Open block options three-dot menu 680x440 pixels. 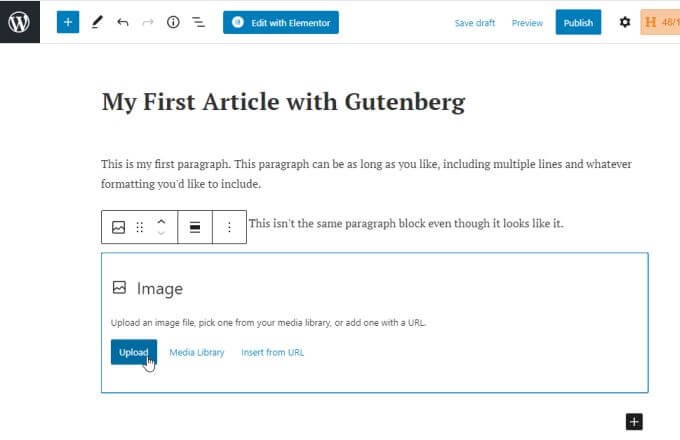point(229,227)
